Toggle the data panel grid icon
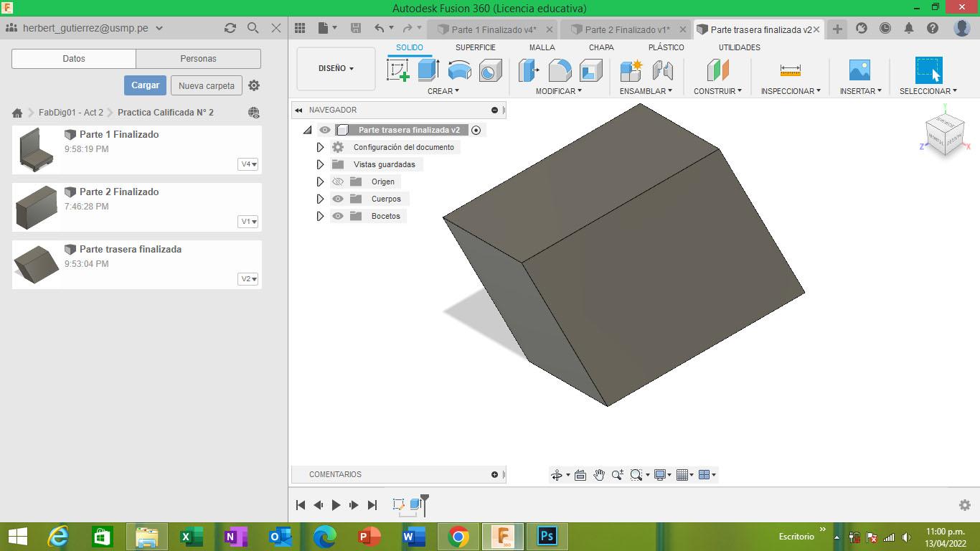The image size is (980, 551). pyautogui.click(x=300, y=28)
